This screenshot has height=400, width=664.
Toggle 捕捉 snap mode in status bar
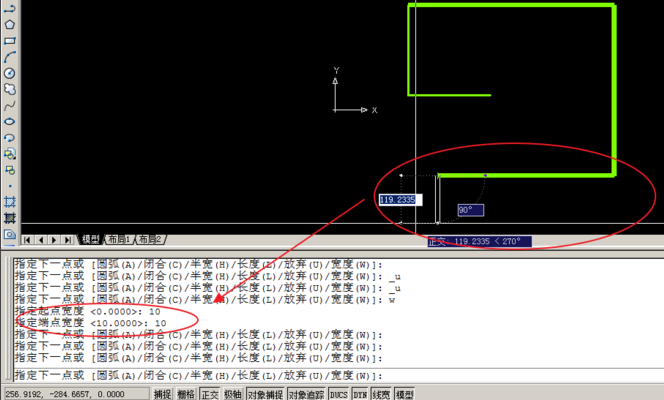coord(163,394)
